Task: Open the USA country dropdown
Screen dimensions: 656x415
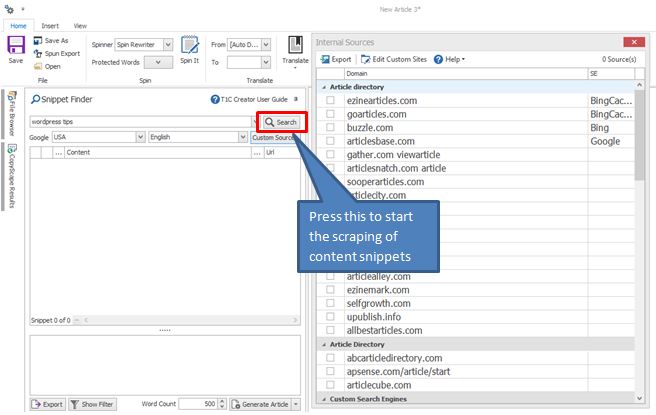Action: (141, 137)
